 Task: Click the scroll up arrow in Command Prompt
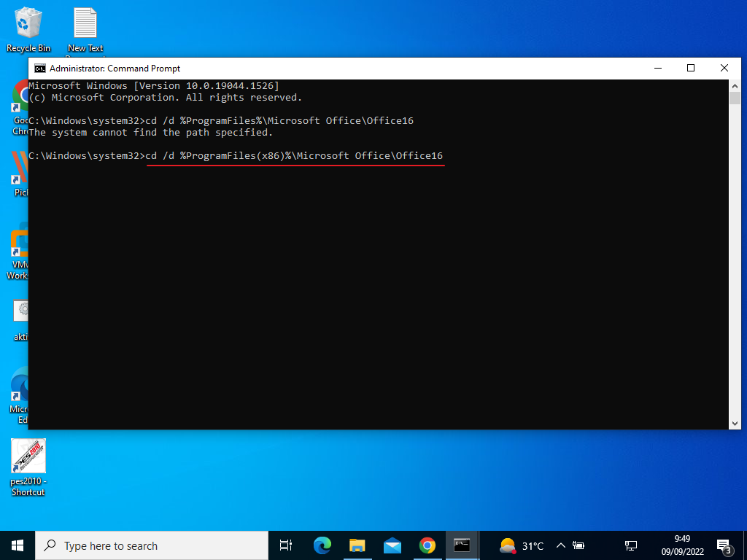tap(735, 86)
